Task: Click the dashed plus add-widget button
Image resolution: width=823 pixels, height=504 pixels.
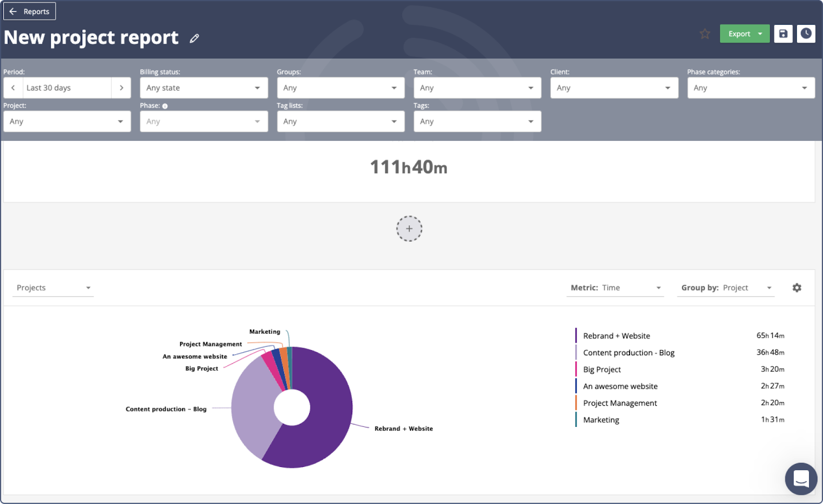Action: pyautogui.click(x=409, y=229)
